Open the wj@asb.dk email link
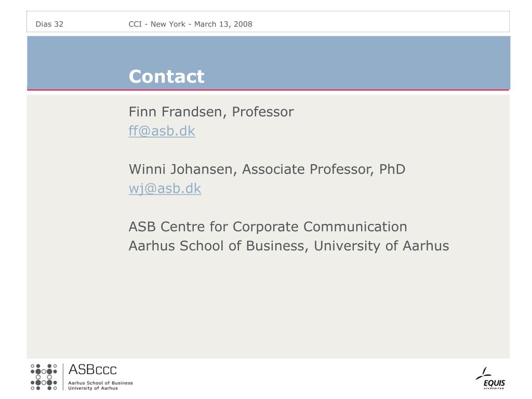The width and height of the screenshot is (532, 399). [165, 189]
